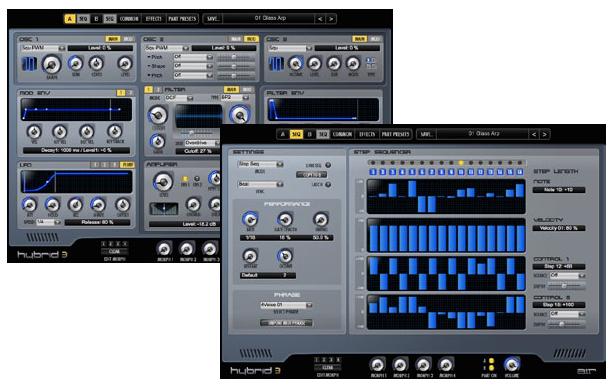
Task: Adjust the Filter cutoff knob in back window
Action: tap(157, 115)
